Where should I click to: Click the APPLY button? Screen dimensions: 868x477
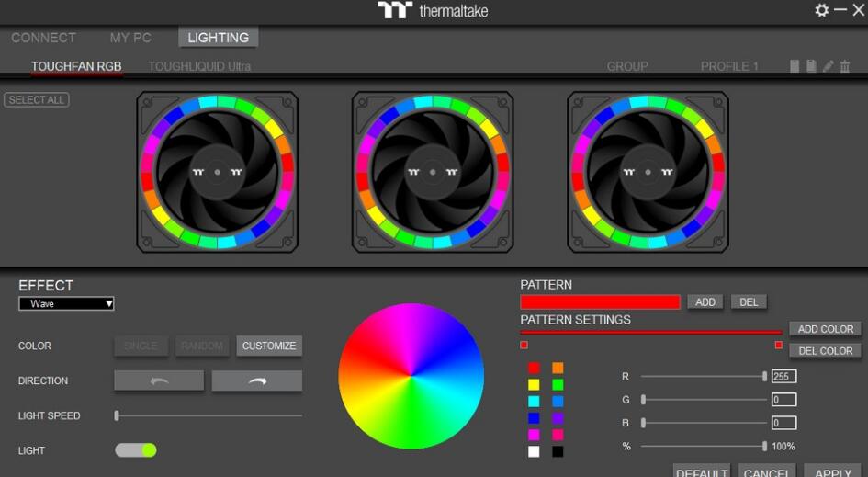pyautogui.click(x=832, y=471)
